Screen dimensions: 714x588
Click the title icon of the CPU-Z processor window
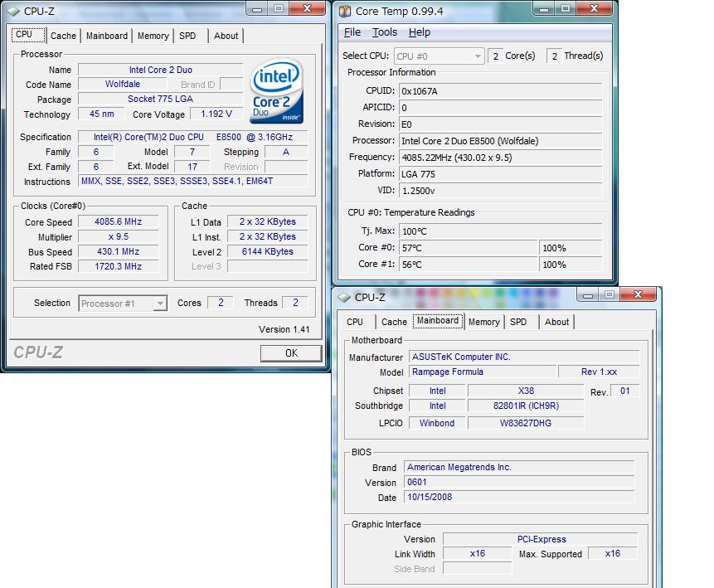click(x=13, y=11)
